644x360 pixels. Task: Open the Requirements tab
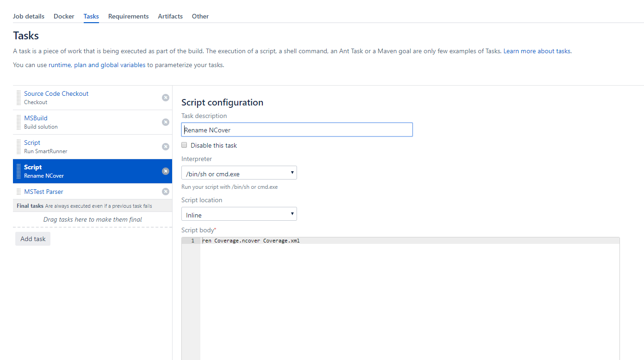(128, 16)
